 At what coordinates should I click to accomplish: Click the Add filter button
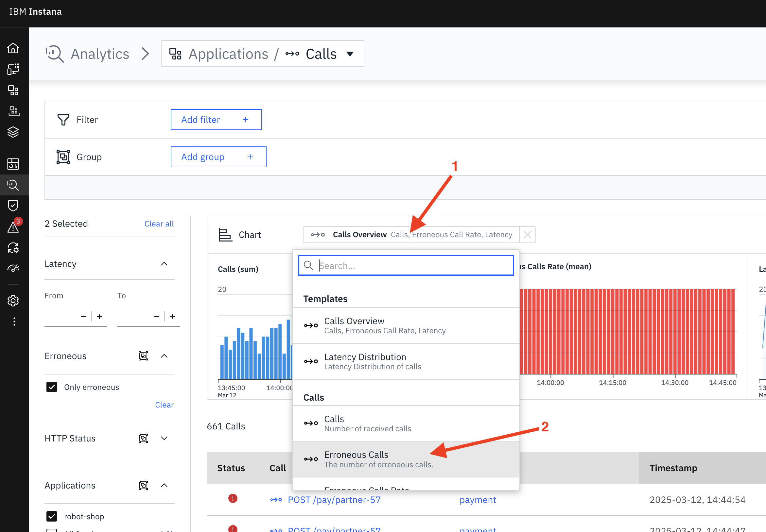coord(216,119)
